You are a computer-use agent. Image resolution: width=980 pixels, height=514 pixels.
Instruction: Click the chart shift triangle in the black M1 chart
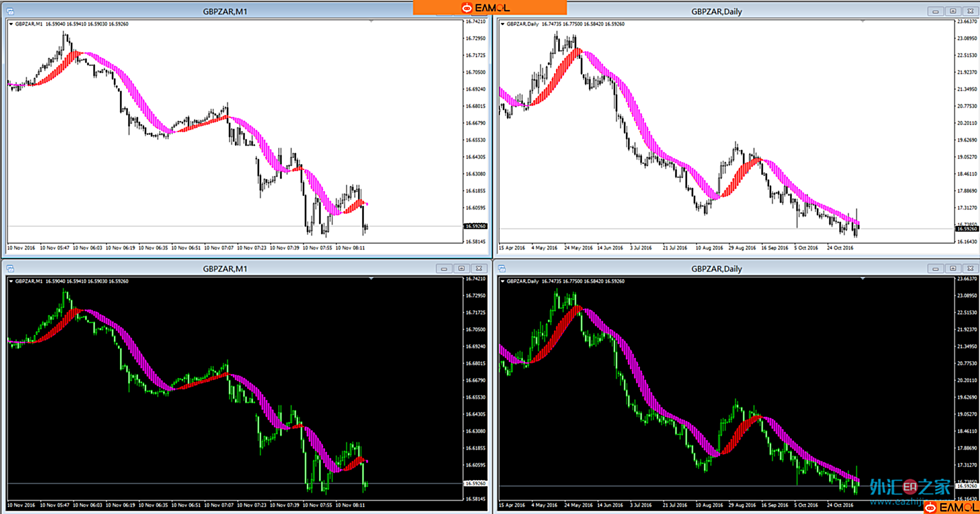[371, 278]
